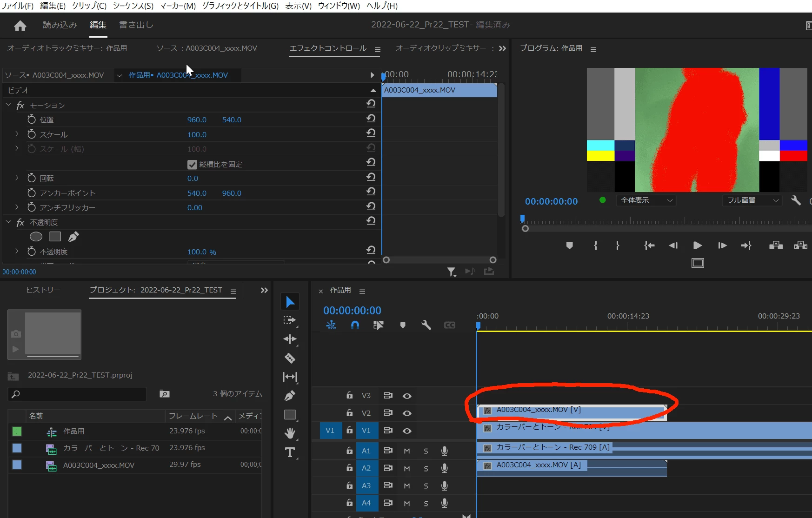Select the Pen tool in tools panel
This screenshot has height=518, width=812.
pos(290,396)
